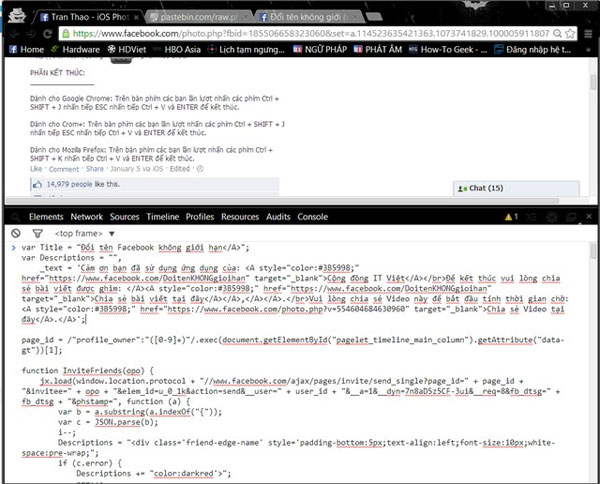Toggle the console filter funnel icon
Screen dimensions: 600x484
[x=38, y=233]
